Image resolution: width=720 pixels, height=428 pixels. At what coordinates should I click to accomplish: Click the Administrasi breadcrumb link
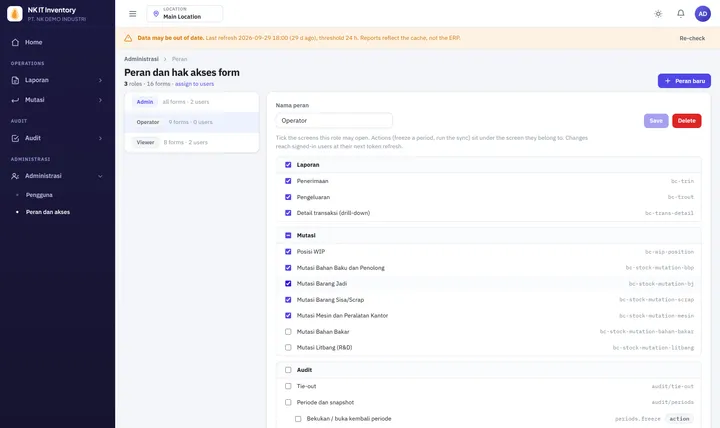[x=141, y=59]
